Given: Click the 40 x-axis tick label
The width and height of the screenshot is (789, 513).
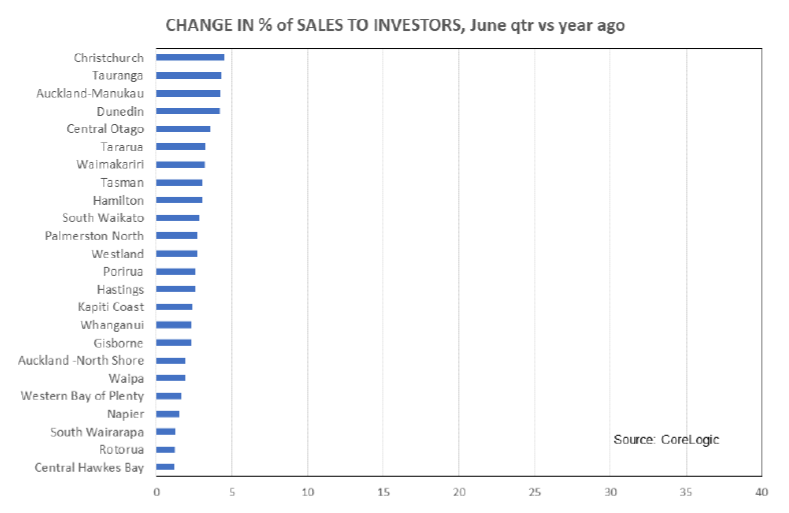Looking at the screenshot, I should click(761, 493).
